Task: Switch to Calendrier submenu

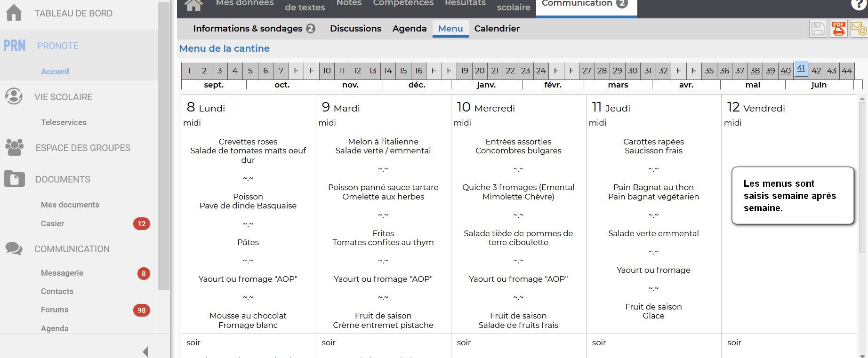Action: [x=497, y=29]
